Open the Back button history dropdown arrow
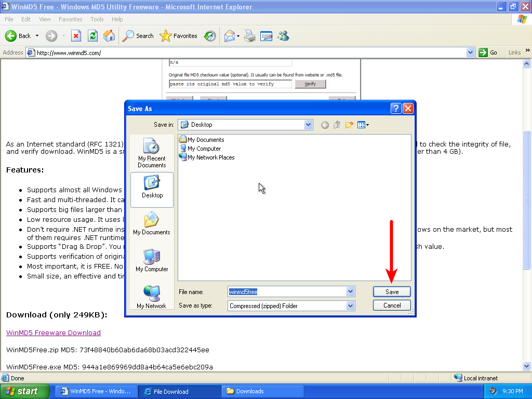532x399 pixels. coord(37,36)
